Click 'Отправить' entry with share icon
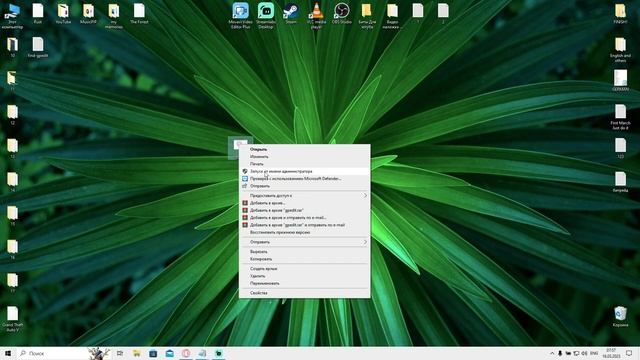 (x=304, y=186)
